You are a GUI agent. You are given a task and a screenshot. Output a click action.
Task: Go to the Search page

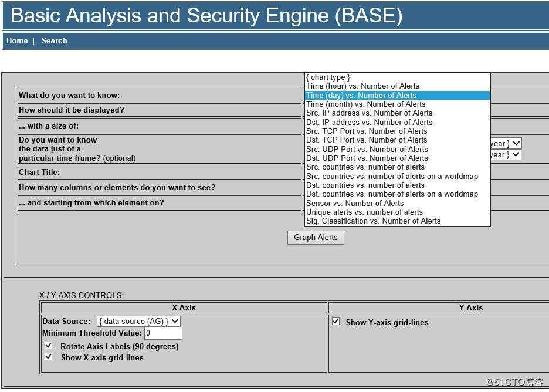55,40
